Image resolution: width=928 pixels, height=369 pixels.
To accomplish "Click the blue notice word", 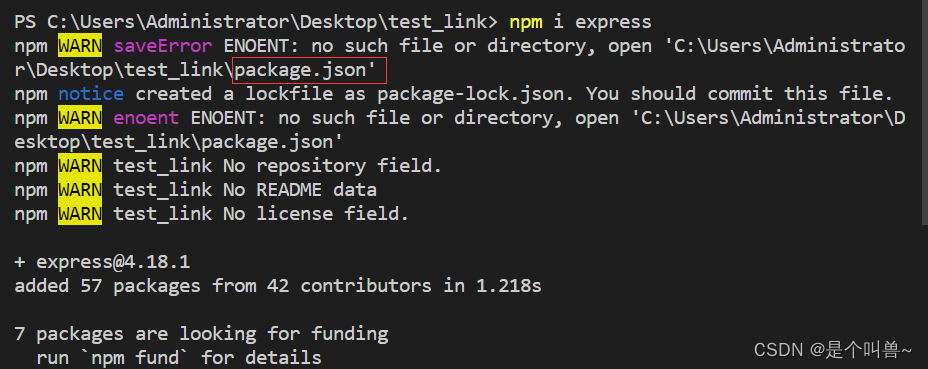I will coord(91,94).
